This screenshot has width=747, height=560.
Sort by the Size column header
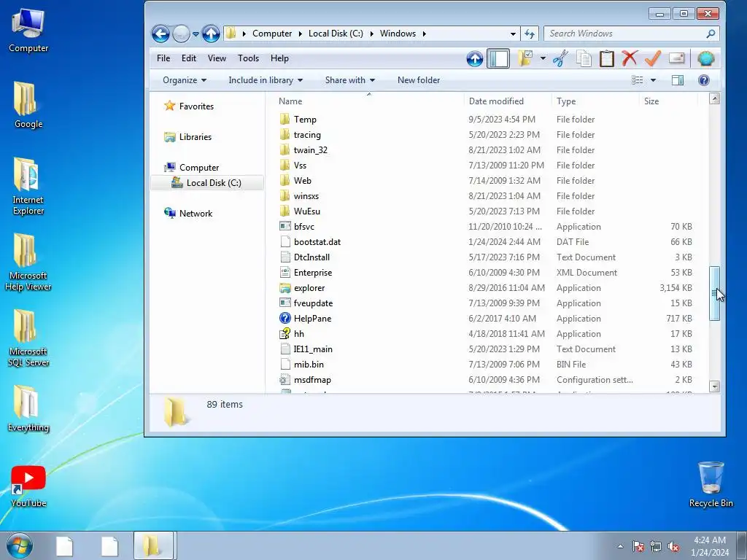pyautogui.click(x=668, y=101)
